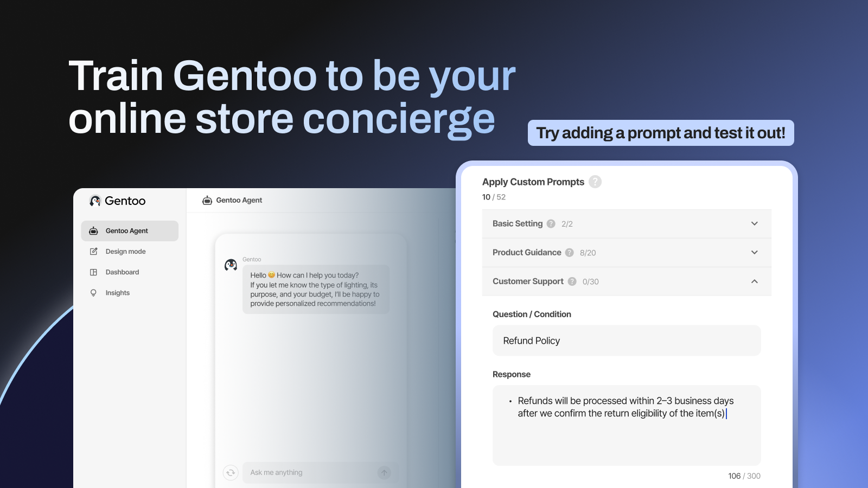This screenshot has height=488, width=868.
Task: Click the Response text area
Action: 627,425
